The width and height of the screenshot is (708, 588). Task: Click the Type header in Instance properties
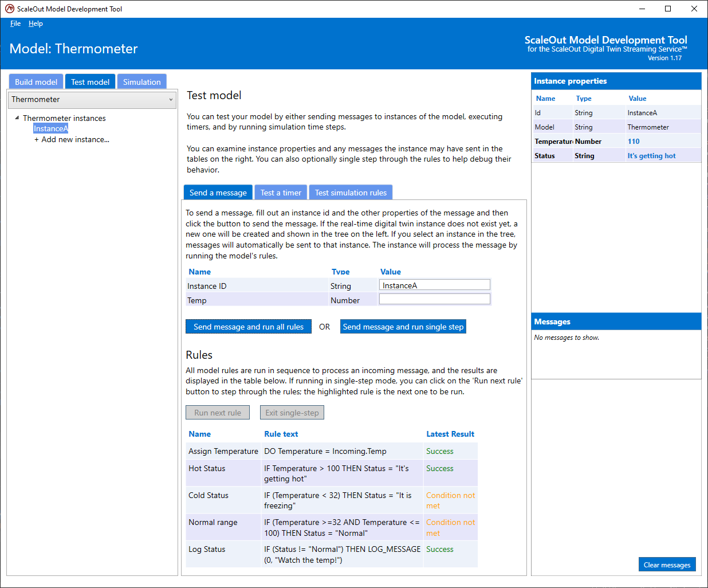(x=584, y=99)
